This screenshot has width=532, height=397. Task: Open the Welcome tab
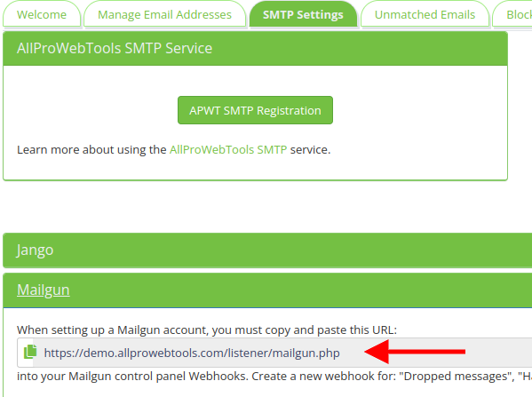tap(42, 14)
